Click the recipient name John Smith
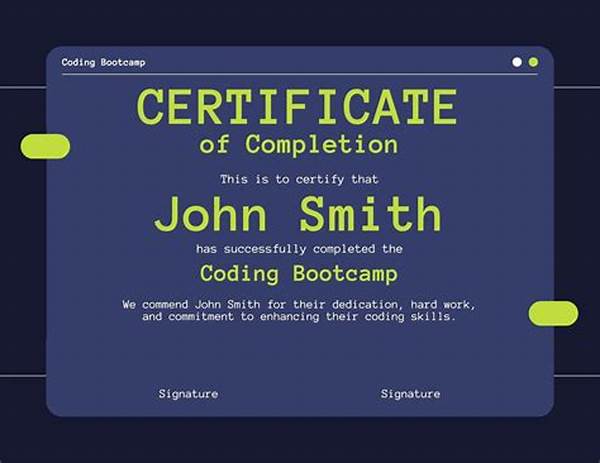The width and height of the screenshot is (600, 463). [298, 214]
